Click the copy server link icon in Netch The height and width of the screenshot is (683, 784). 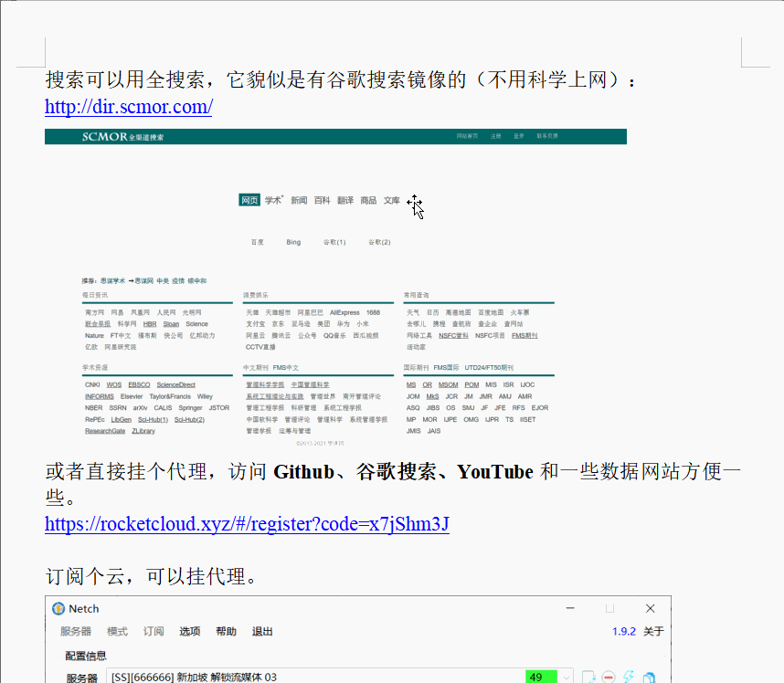tap(649, 677)
